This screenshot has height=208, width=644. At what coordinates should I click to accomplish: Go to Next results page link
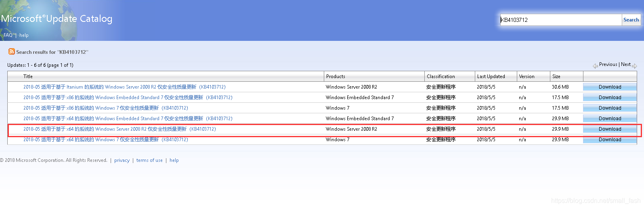pos(626,64)
